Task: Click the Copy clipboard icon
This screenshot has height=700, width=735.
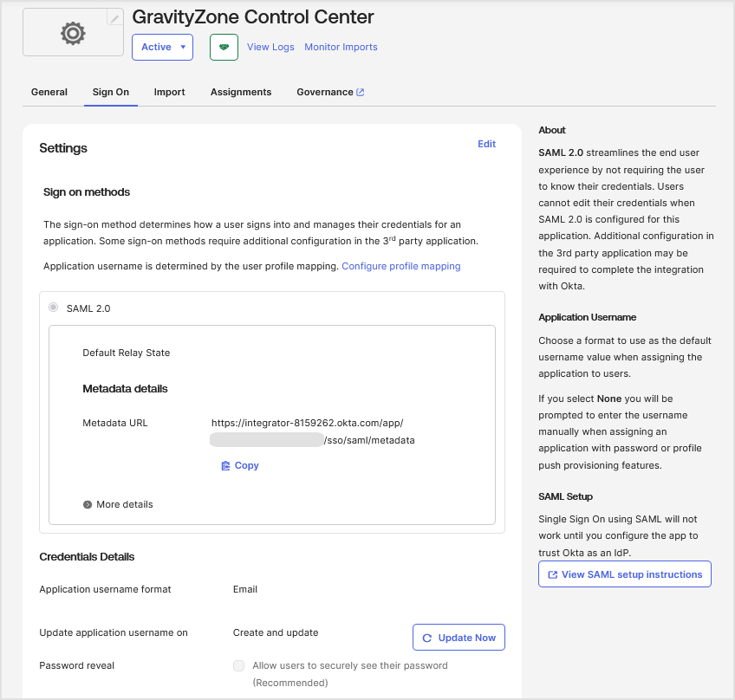Action: click(225, 466)
